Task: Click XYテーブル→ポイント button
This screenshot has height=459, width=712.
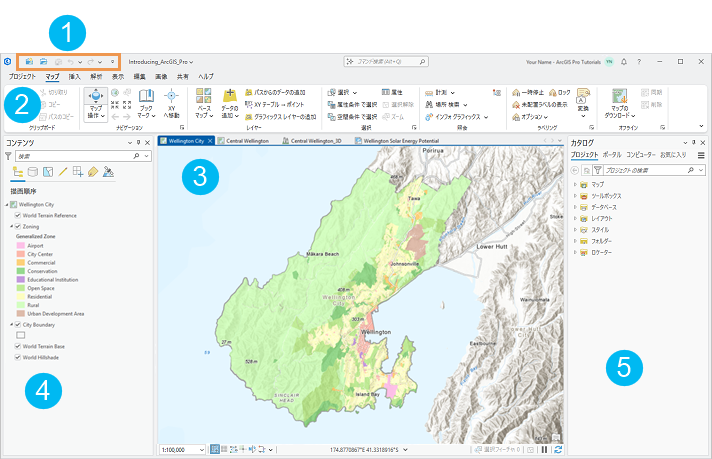Action: coord(274,104)
